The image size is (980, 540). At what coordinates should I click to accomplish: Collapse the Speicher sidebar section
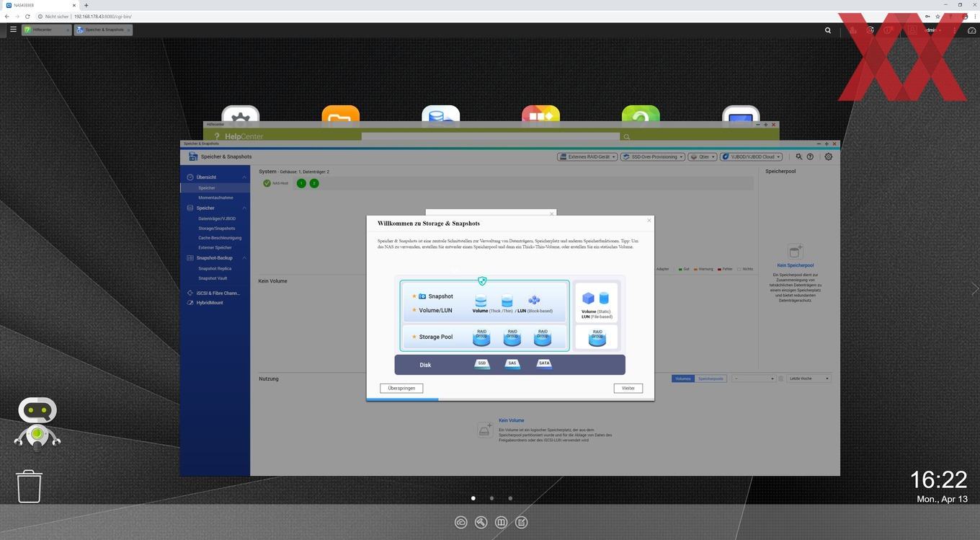pos(244,208)
